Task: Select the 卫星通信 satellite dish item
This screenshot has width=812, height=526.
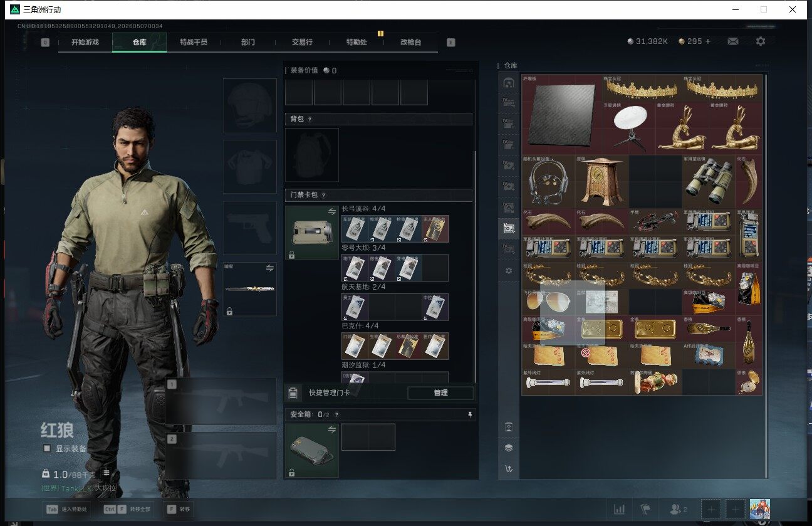Action: coord(629,129)
